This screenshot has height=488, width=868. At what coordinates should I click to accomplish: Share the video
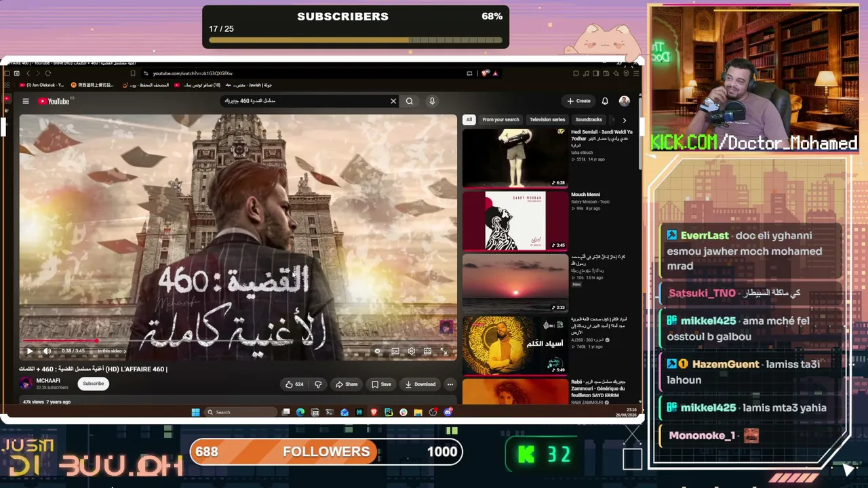coord(347,384)
